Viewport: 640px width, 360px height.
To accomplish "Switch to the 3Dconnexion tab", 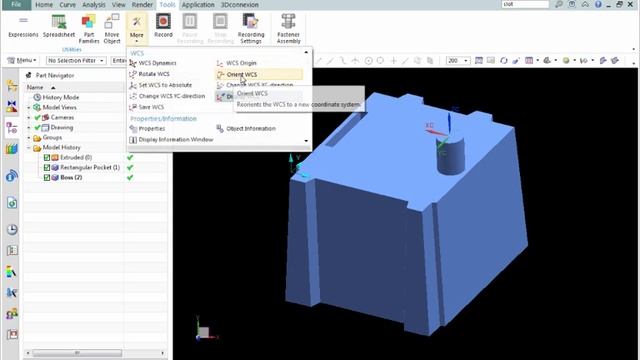I will click(240, 5).
